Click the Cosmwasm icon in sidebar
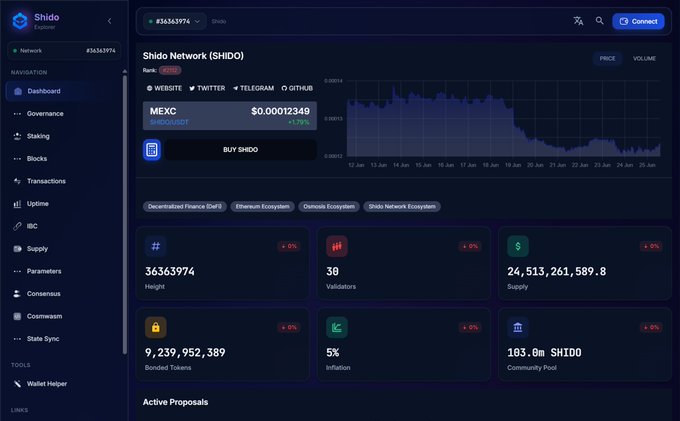Viewport: 680px width, 421px height. 17,316
